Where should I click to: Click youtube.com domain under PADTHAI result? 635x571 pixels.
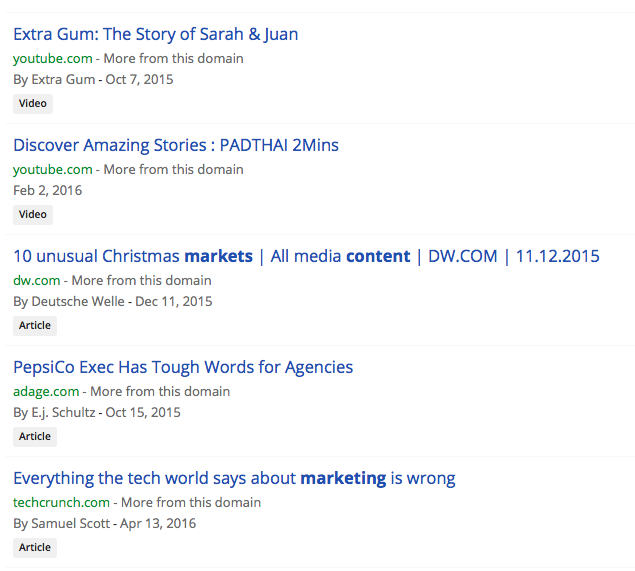tap(52, 169)
